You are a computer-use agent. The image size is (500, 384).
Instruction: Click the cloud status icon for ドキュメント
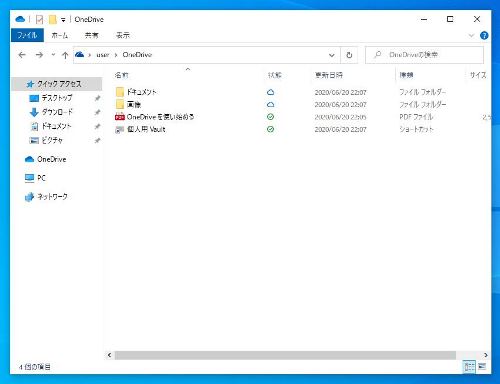click(271, 92)
